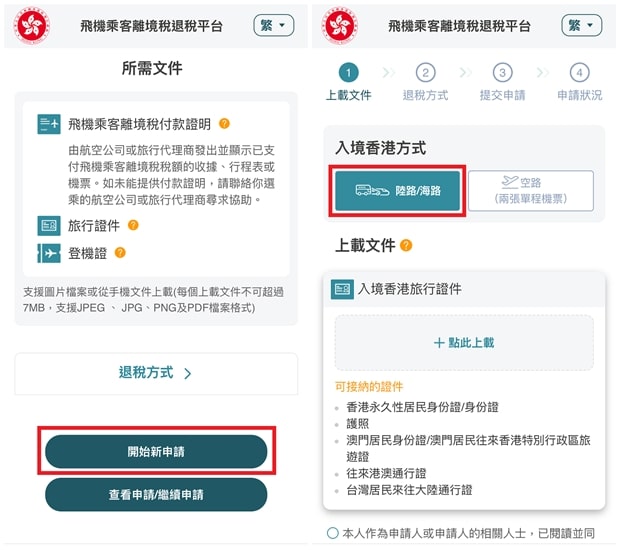The height and width of the screenshot is (550, 620).
Task: Click the travel document ID card icon in the left panel
Action: tap(49, 225)
